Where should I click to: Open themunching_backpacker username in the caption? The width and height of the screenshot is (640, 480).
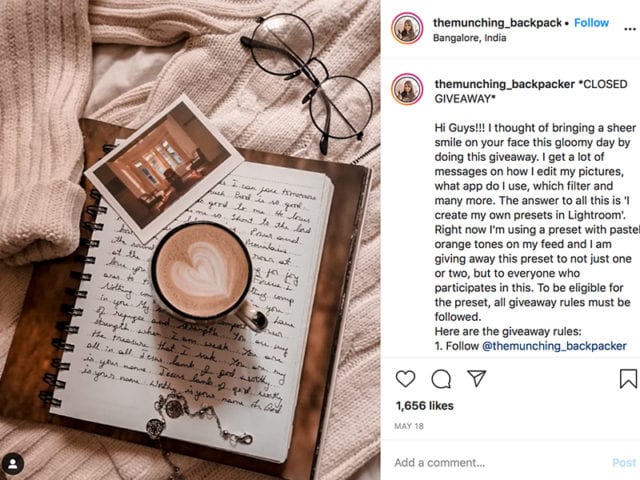(504, 84)
